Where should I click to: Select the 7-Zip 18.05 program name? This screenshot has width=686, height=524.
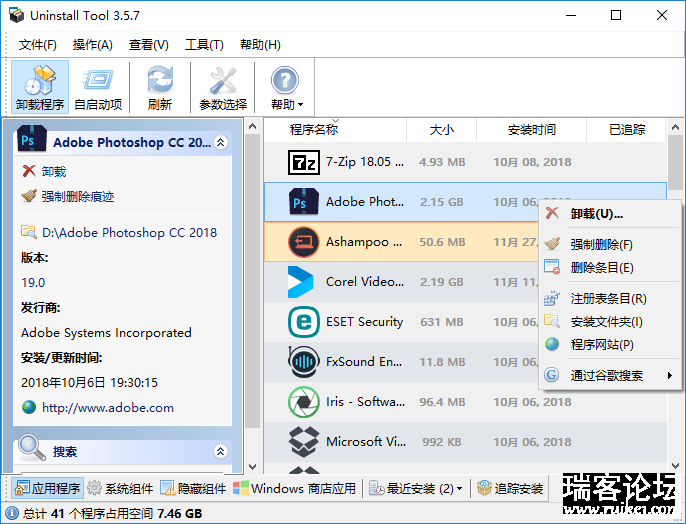(365, 162)
